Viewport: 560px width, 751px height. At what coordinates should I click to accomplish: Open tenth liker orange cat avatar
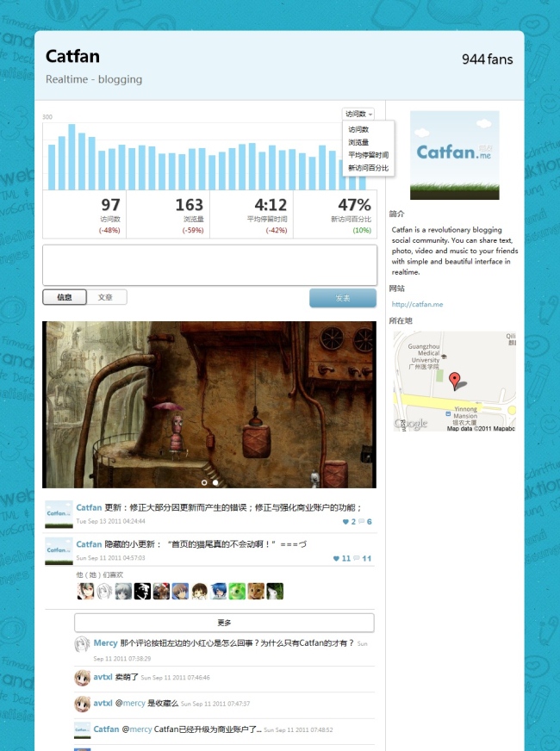pyautogui.click(x=256, y=591)
